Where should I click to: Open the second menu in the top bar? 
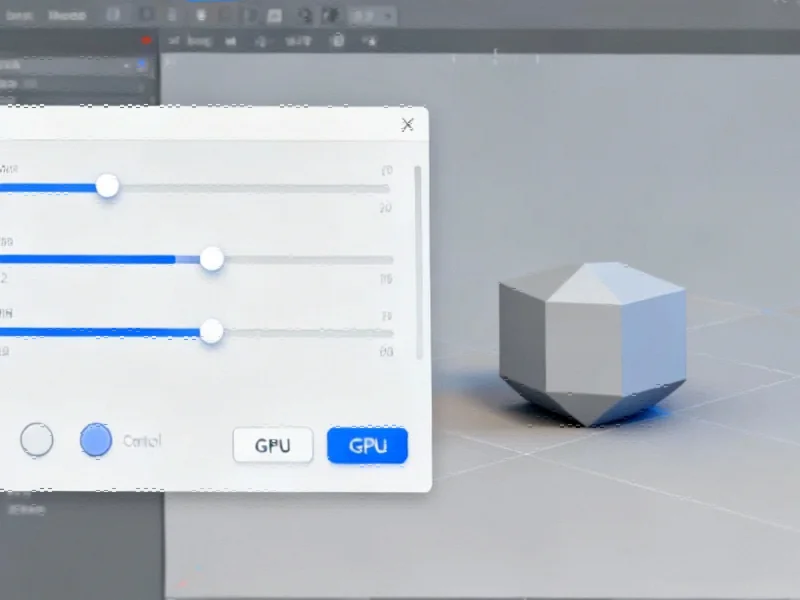pos(66,15)
